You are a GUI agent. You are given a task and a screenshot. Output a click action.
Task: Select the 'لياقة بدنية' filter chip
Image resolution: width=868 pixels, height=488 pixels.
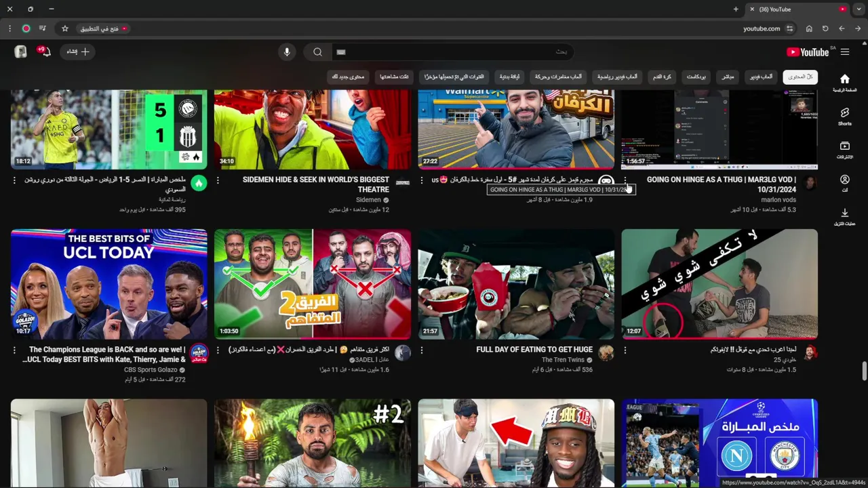509,77
